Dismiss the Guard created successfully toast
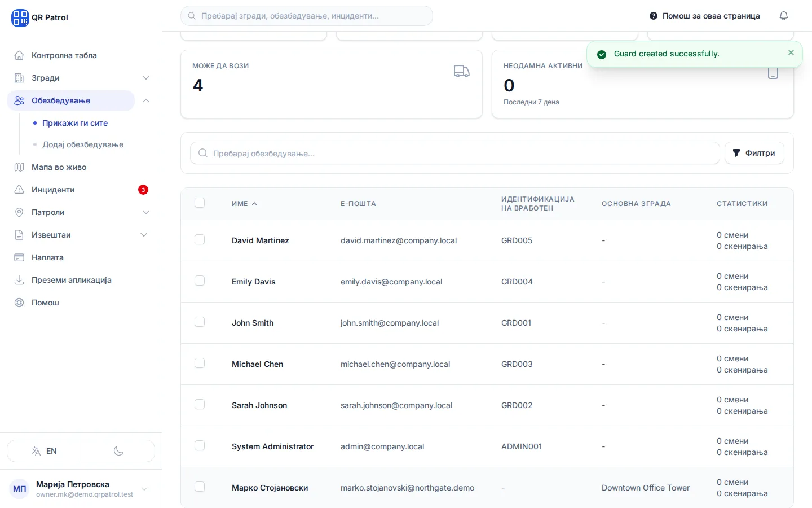This screenshot has height=508, width=812. (791, 52)
